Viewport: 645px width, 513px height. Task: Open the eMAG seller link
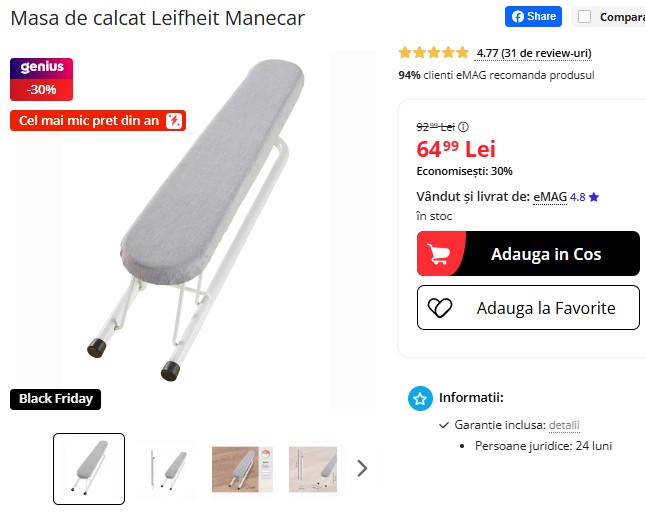550,197
